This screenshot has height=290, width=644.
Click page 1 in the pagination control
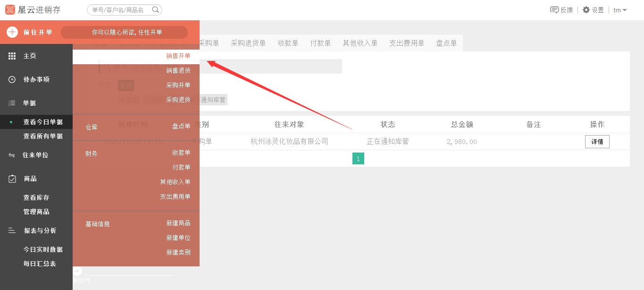pyautogui.click(x=358, y=158)
